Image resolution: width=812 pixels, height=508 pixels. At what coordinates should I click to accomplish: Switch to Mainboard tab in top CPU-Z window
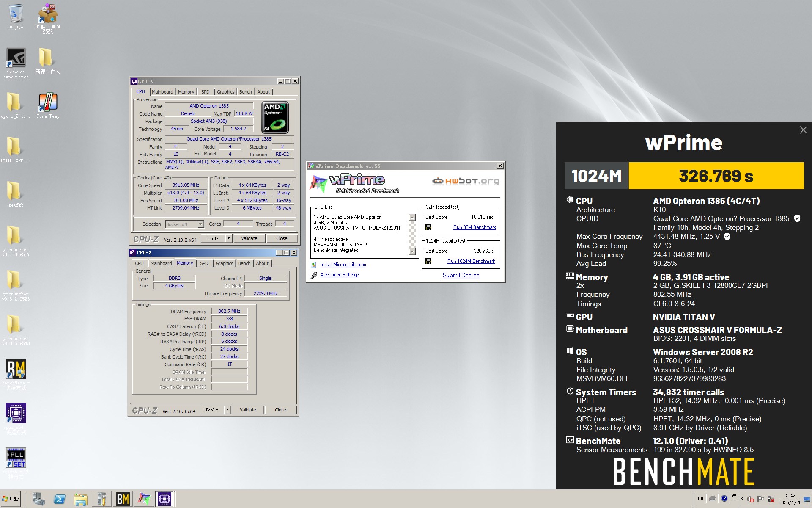tap(162, 92)
